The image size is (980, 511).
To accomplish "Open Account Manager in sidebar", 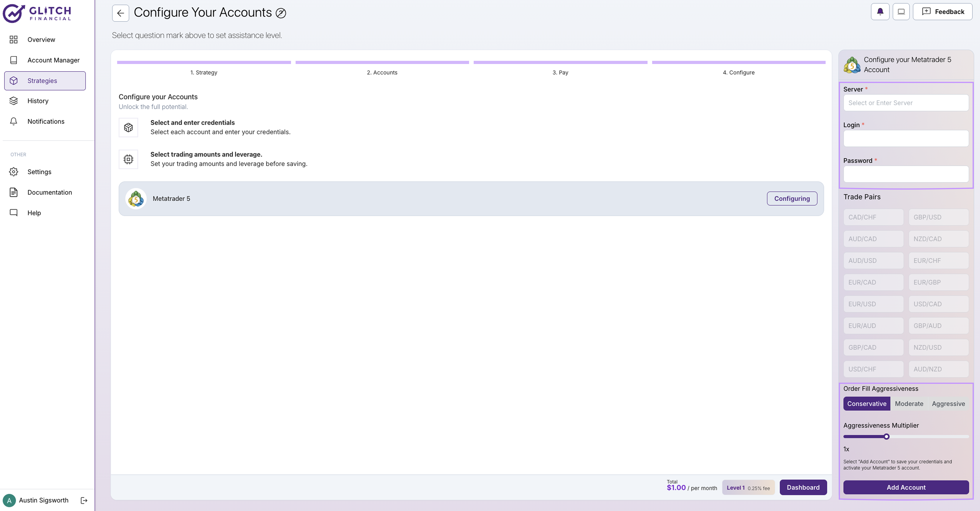I will click(45, 60).
